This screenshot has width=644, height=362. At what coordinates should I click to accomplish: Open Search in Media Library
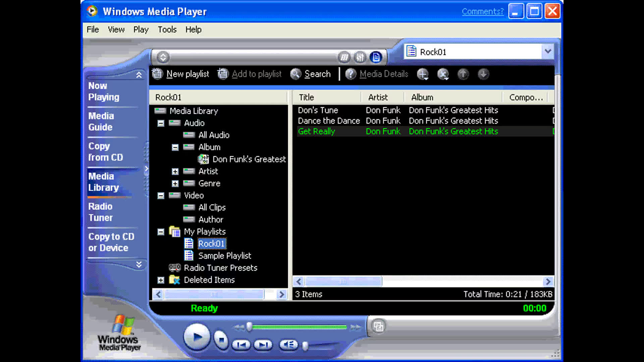point(311,74)
